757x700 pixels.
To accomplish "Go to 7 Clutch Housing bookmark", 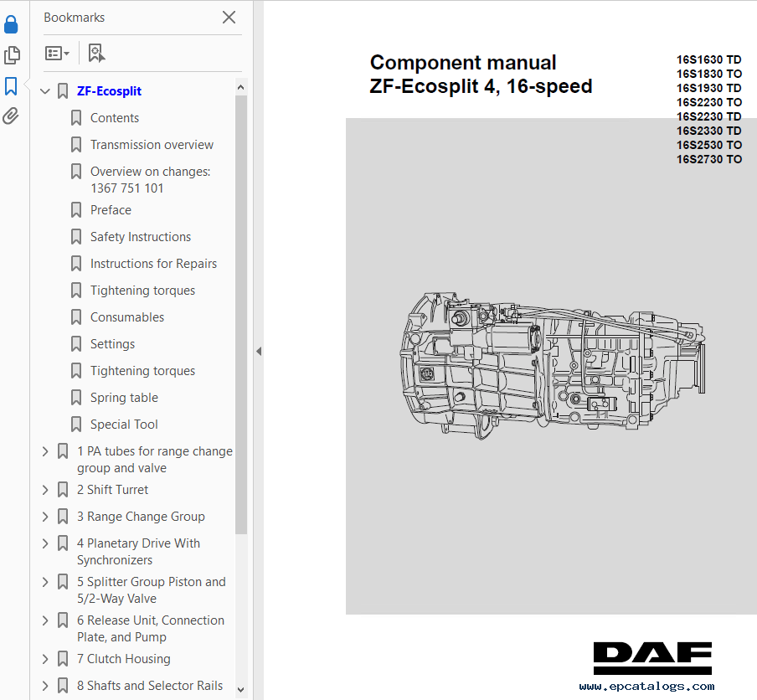I will click(124, 659).
